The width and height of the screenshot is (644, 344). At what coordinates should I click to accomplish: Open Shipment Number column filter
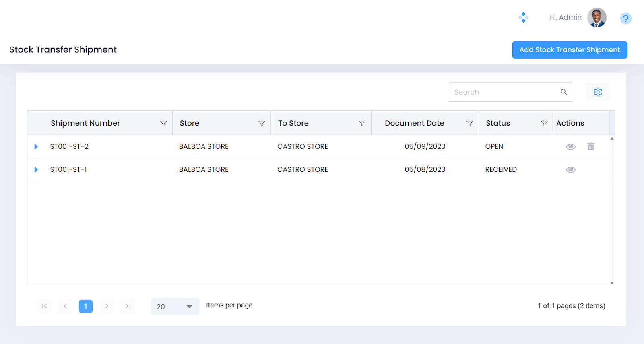click(x=163, y=124)
